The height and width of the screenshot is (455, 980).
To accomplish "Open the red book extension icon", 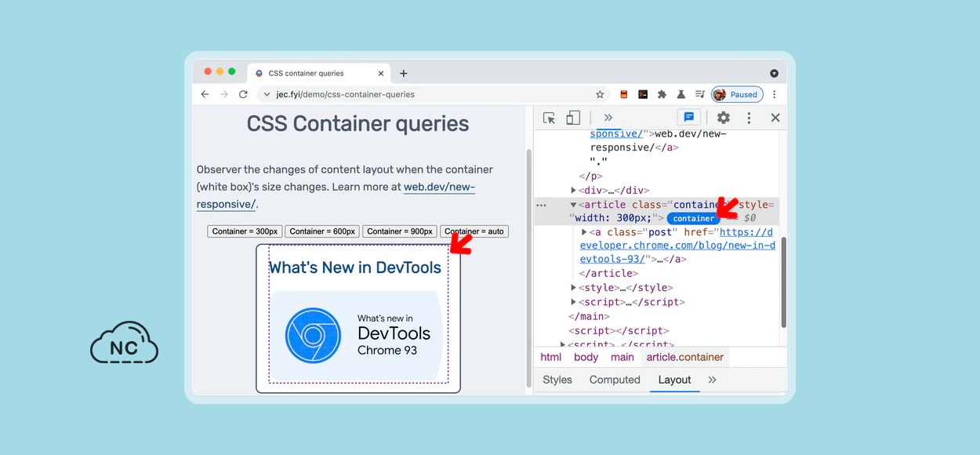I will [624, 94].
